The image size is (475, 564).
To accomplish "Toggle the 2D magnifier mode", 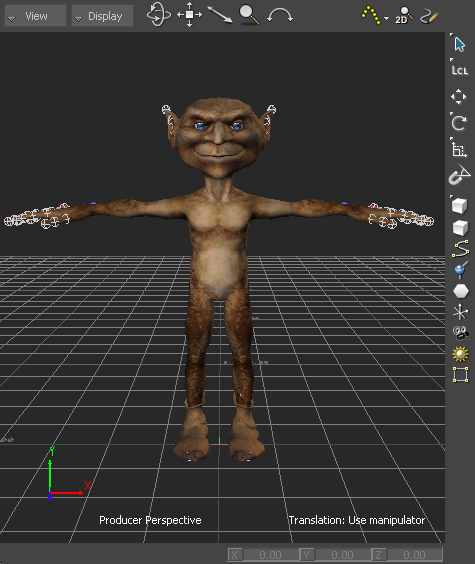I will [x=404, y=15].
